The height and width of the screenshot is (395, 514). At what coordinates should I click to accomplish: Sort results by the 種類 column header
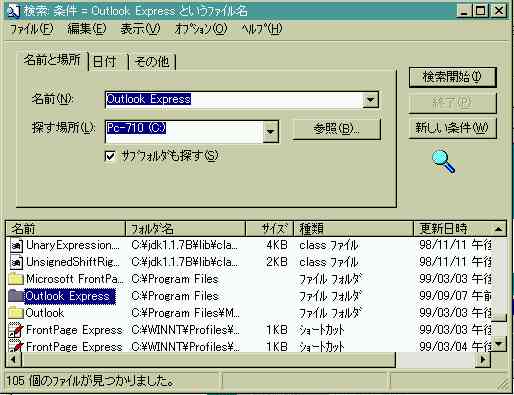click(x=353, y=229)
